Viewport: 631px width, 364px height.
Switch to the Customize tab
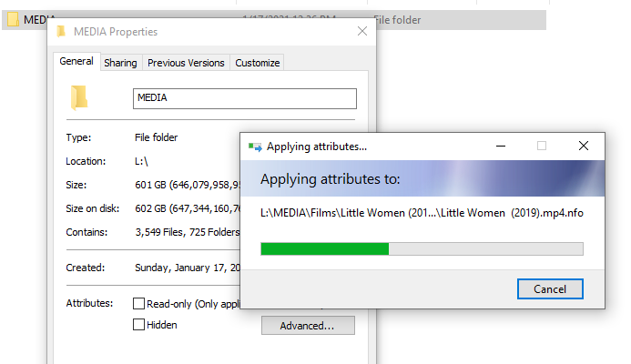tap(258, 63)
